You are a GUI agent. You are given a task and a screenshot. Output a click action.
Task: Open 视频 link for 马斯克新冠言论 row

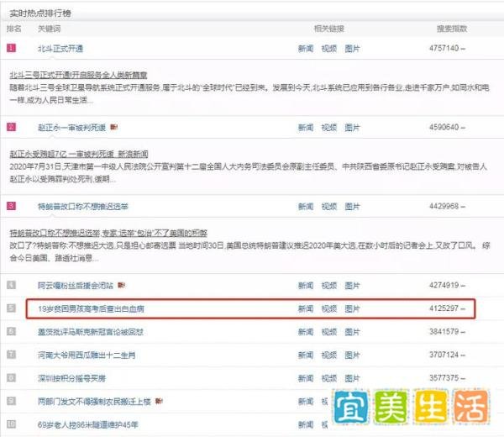[x=329, y=332]
